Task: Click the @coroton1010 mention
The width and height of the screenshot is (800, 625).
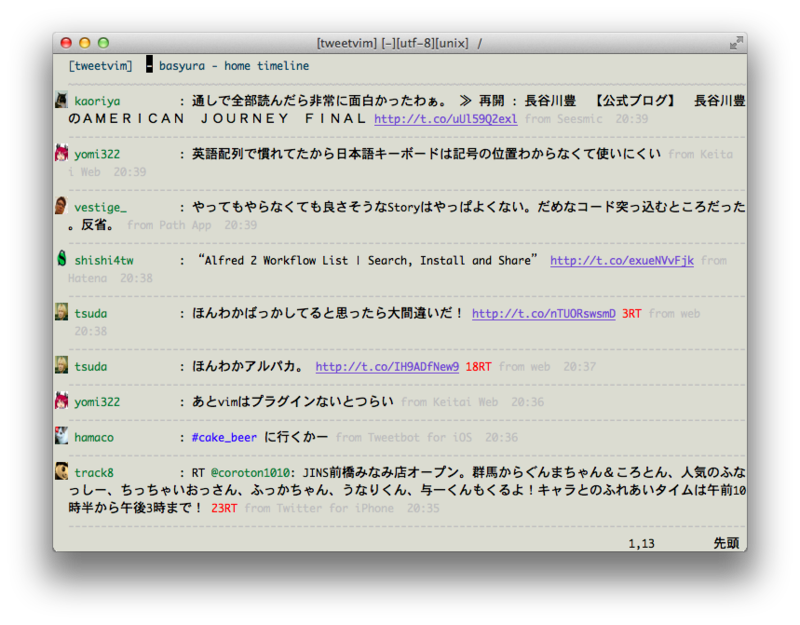Action: (250, 473)
